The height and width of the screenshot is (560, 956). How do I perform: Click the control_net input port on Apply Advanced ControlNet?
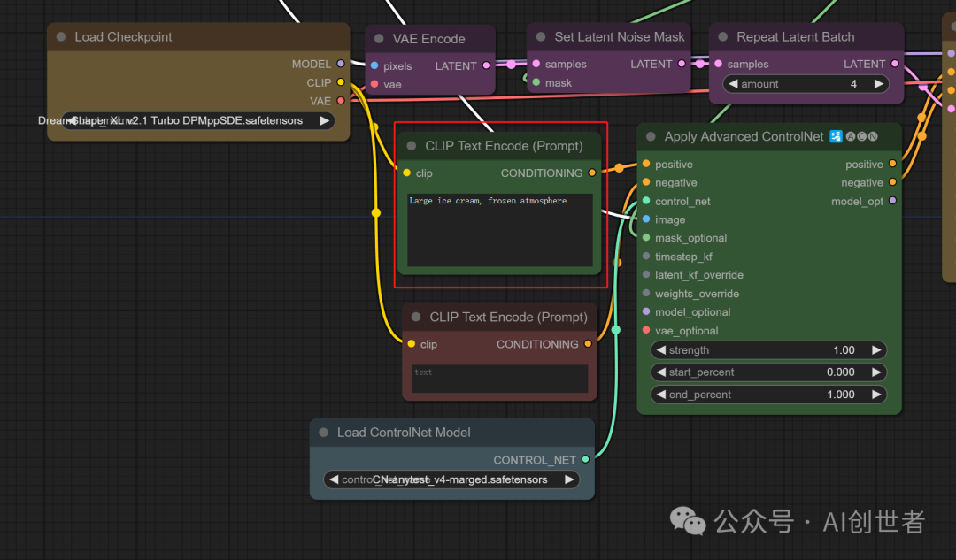pos(646,202)
